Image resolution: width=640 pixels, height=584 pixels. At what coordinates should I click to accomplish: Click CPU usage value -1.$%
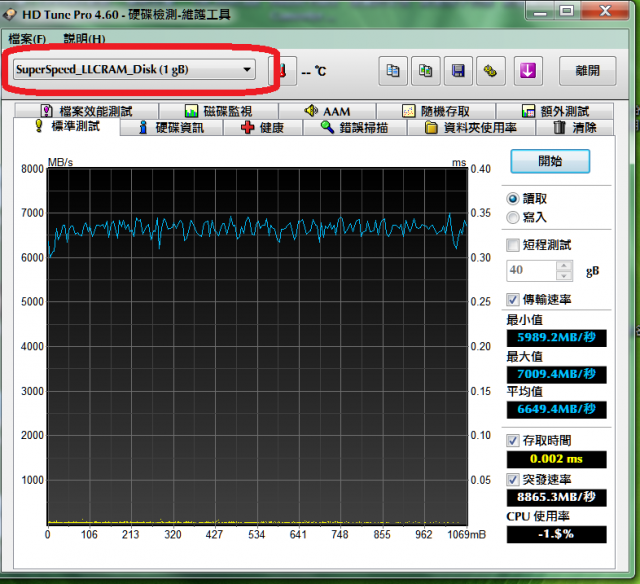556,534
